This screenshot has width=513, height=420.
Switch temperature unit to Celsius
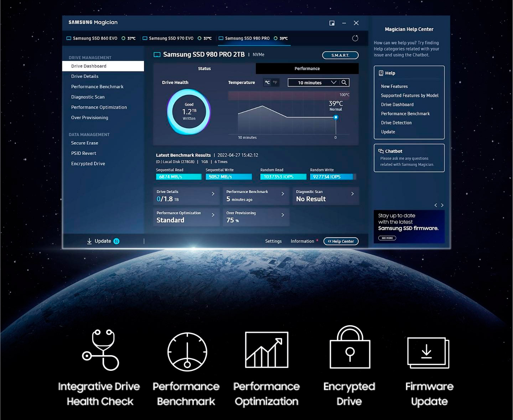[x=267, y=83]
